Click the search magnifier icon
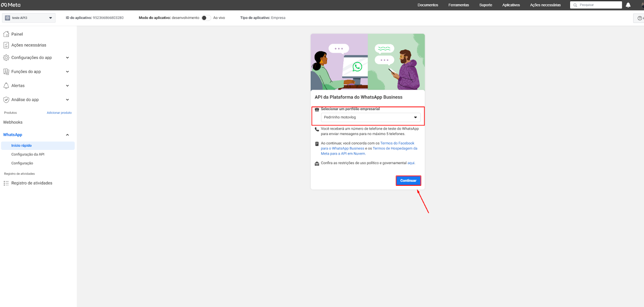Screen dimensions: 644x307 point(575,5)
